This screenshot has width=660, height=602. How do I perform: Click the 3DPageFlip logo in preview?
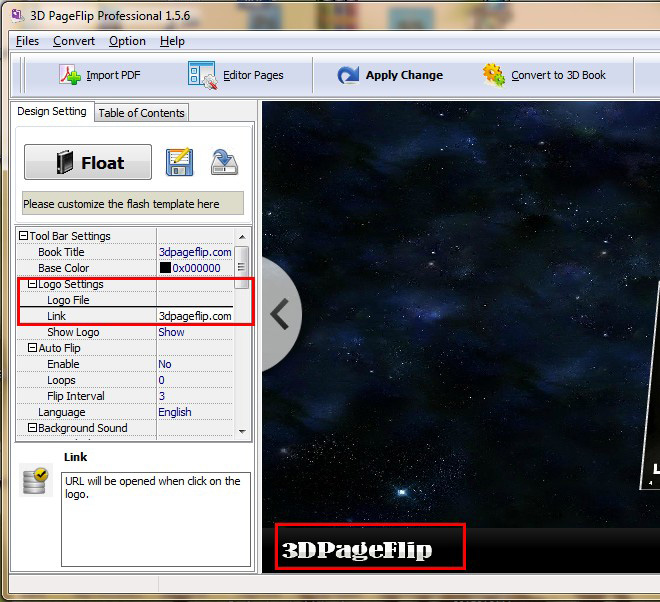click(x=357, y=550)
